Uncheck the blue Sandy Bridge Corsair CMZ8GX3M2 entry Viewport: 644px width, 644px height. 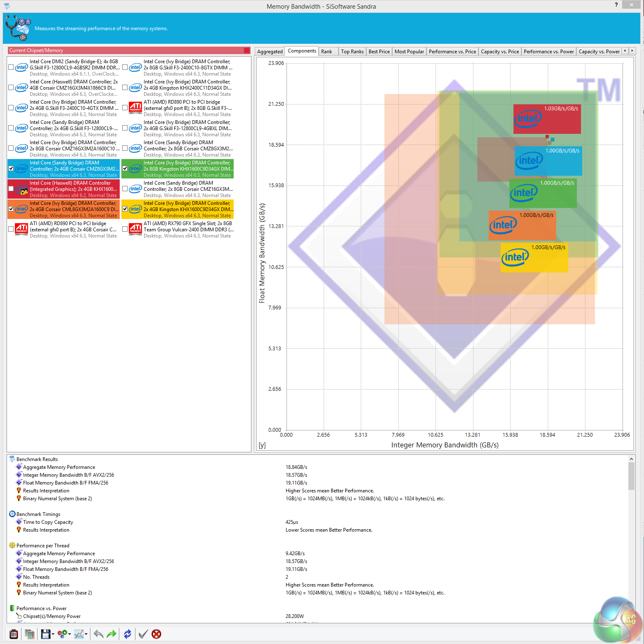point(11,169)
